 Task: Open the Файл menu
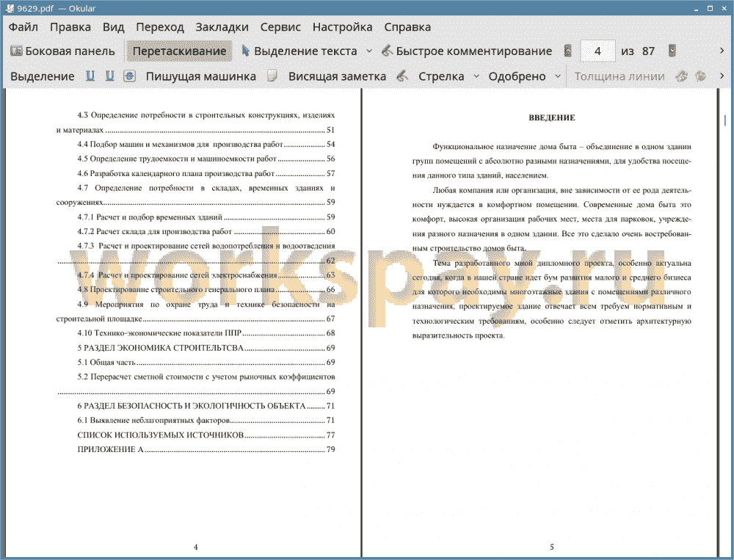point(23,27)
